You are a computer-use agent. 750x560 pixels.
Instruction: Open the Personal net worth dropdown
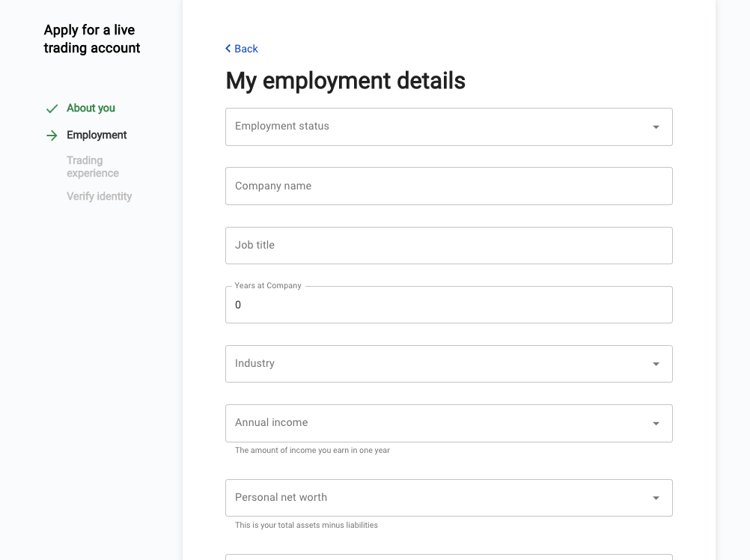point(448,498)
